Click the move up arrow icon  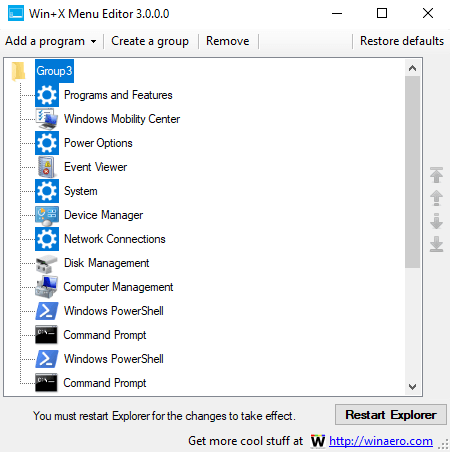[x=436, y=198]
